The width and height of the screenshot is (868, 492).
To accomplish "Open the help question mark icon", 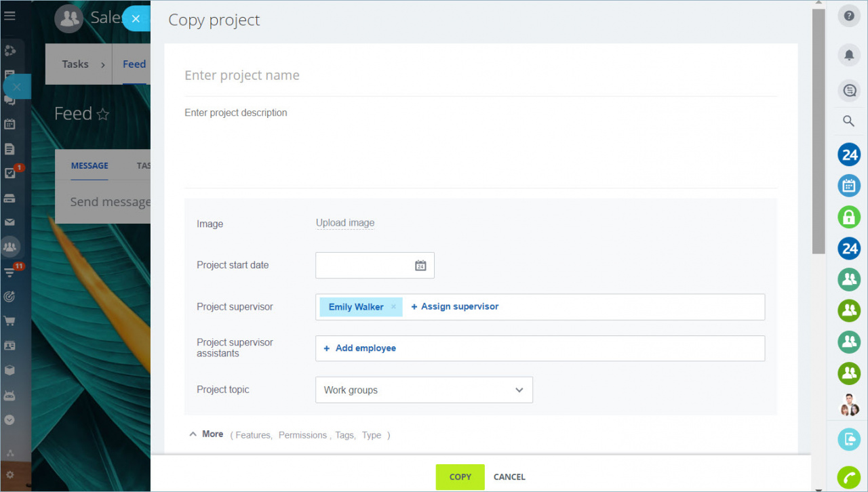I will [849, 16].
